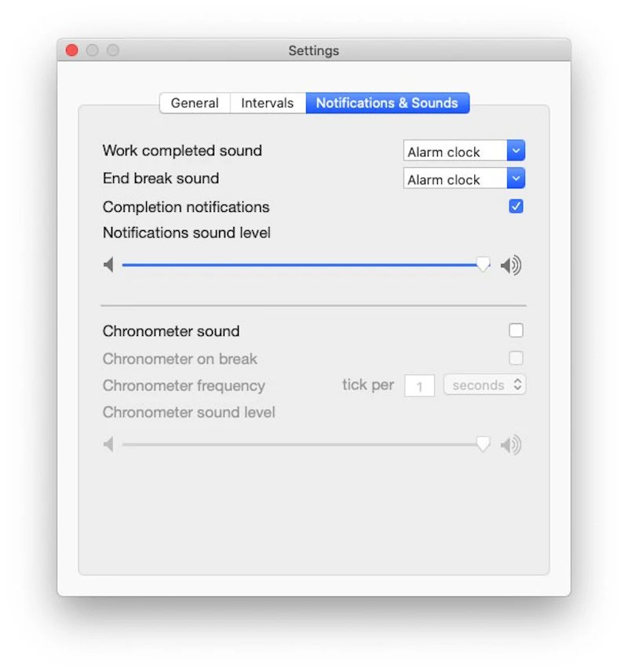Click low volume icon for notifications sound

click(x=108, y=265)
